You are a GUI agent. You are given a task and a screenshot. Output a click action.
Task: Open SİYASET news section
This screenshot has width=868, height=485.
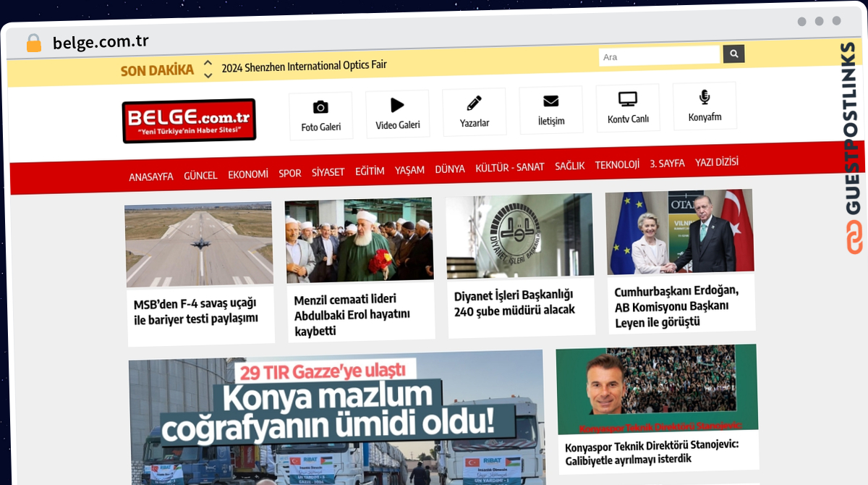[x=328, y=172]
